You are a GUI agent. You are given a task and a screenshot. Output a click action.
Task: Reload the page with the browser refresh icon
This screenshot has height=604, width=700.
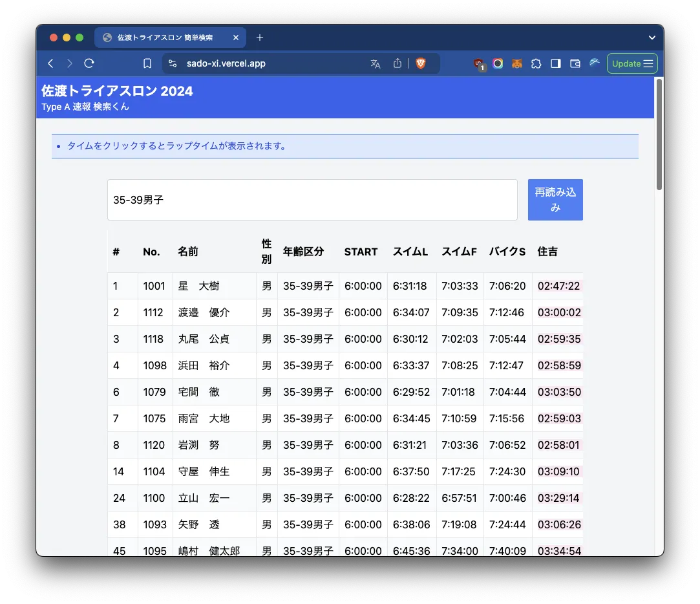click(89, 63)
